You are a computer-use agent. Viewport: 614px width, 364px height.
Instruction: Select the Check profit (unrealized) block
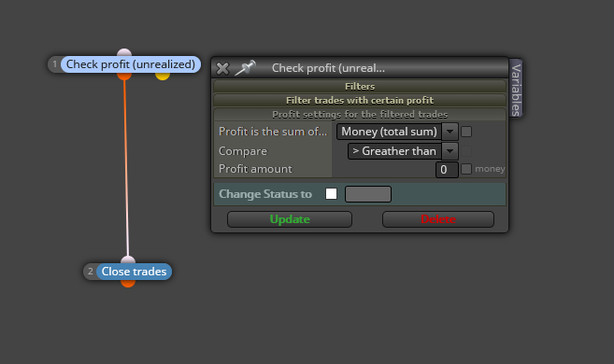[x=131, y=64]
